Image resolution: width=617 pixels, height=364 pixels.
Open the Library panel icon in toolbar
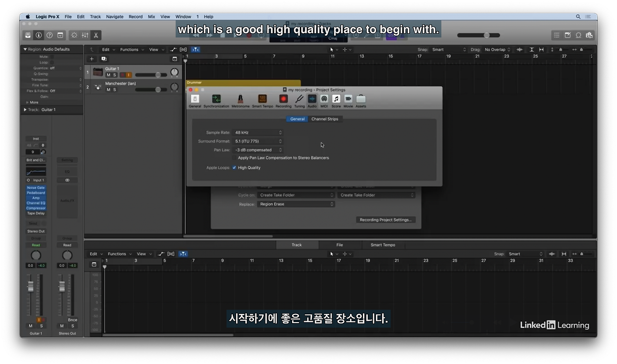pyautogui.click(x=28, y=35)
